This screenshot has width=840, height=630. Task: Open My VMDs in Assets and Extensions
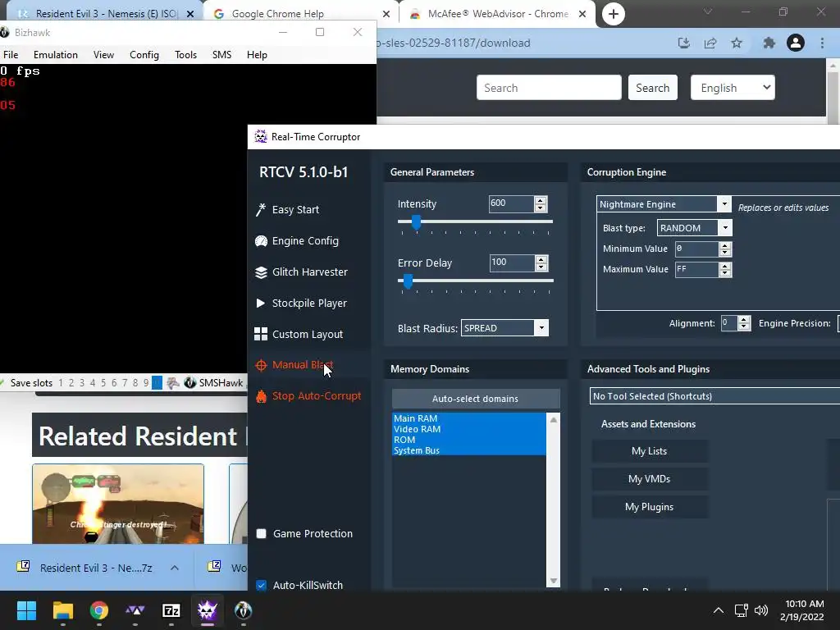(x=650, y=479)
